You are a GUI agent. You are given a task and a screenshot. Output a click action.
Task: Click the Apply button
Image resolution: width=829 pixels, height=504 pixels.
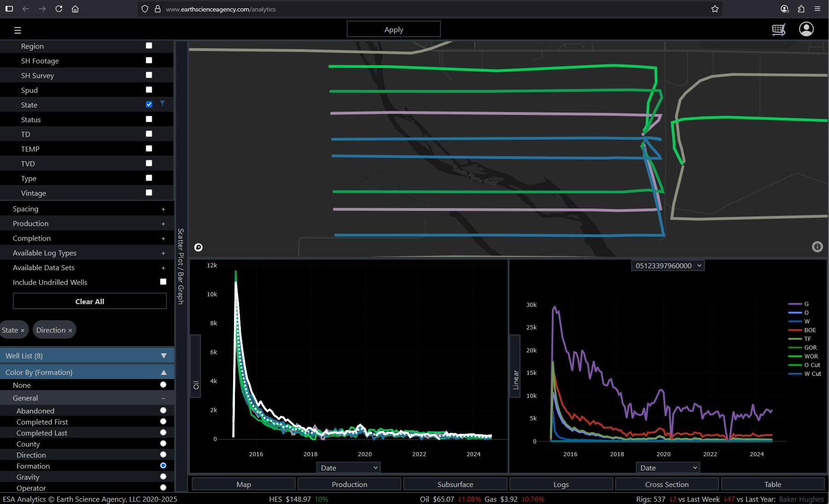tap(394, 29)
